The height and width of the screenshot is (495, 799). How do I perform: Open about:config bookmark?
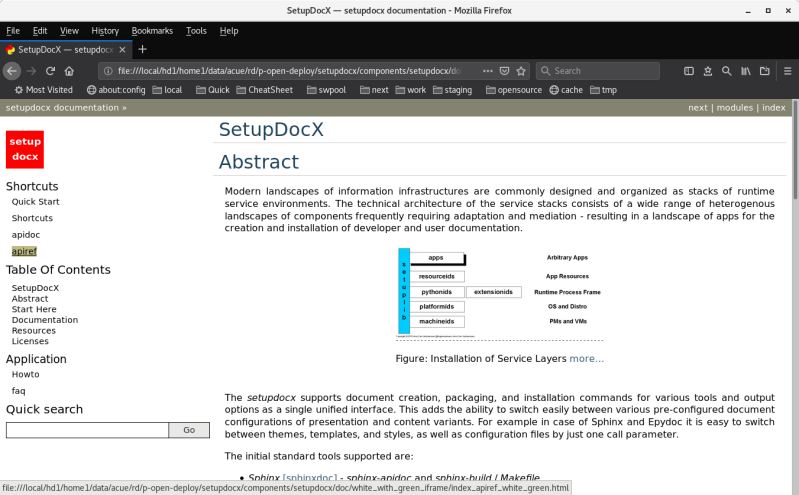[x=116, y=90]
